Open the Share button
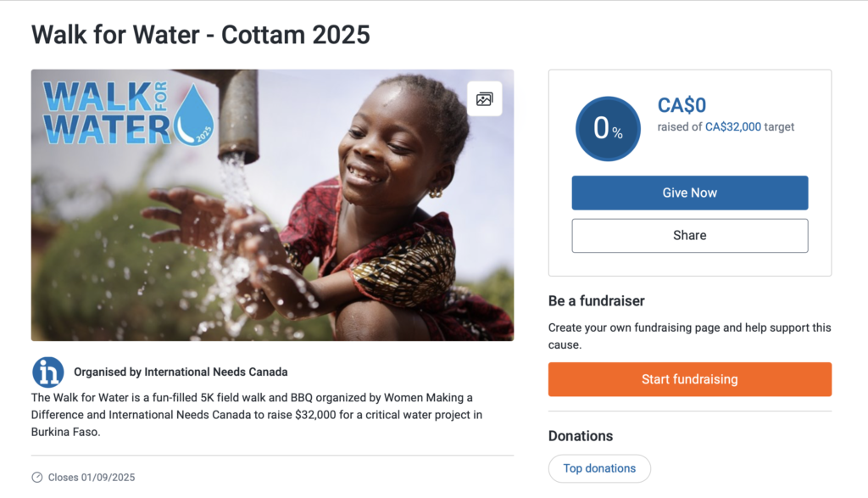The height and width of the screenshot is (498, 868). tap(689, 236)
